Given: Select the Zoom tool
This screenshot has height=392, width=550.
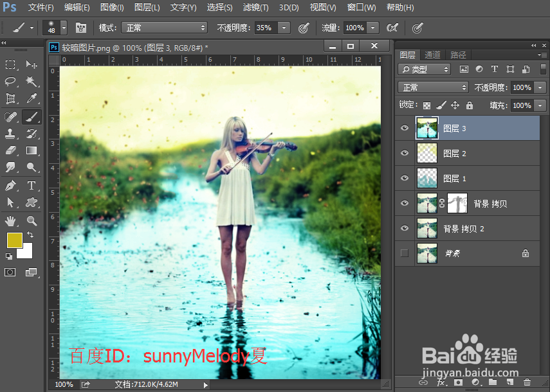Looking at the screenshot, I should pyautogui.click(x=32, y=220).
